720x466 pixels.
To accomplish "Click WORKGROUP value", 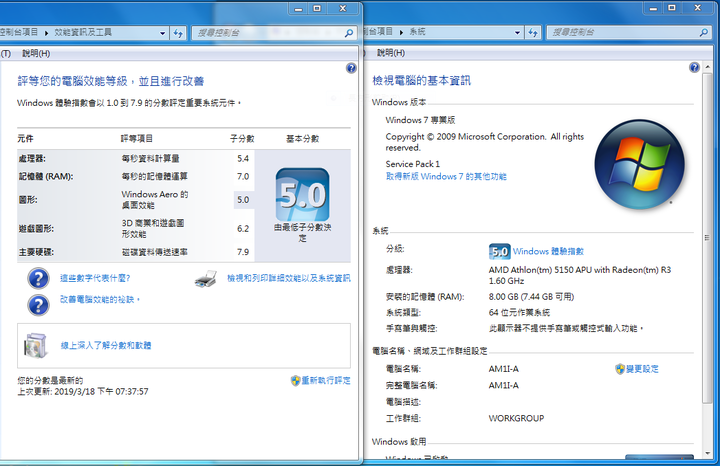I will tap(516, 418).
